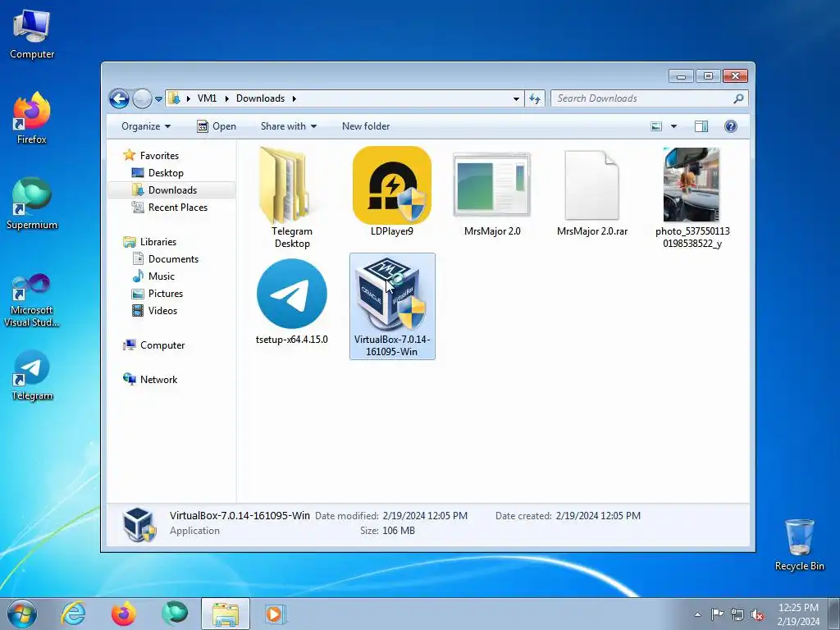This screenshot has width=840, height=630.
Task: Select the Firefox desktop shortcut
Action: (32, 118)
